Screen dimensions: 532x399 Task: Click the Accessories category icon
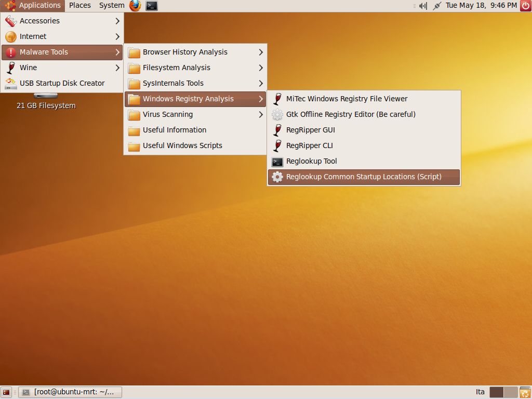(x=11, y=21)
